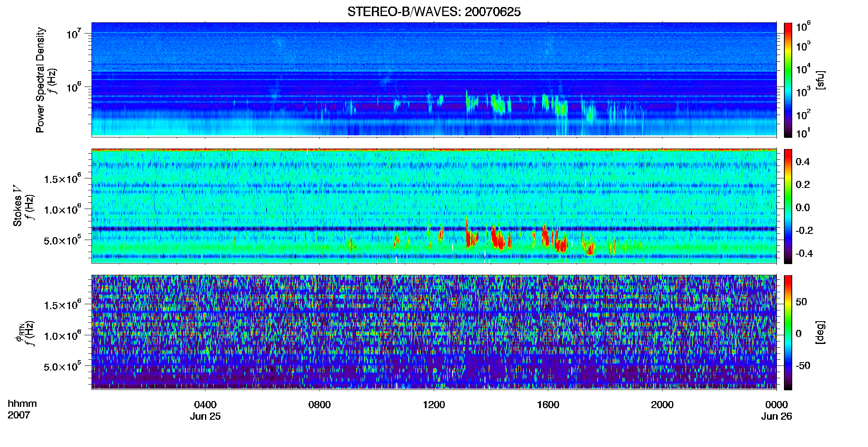Select the -50 label on the degrees color bar
Image resolution: width=868 pixels, height=447 pixels.
[803, 365]
